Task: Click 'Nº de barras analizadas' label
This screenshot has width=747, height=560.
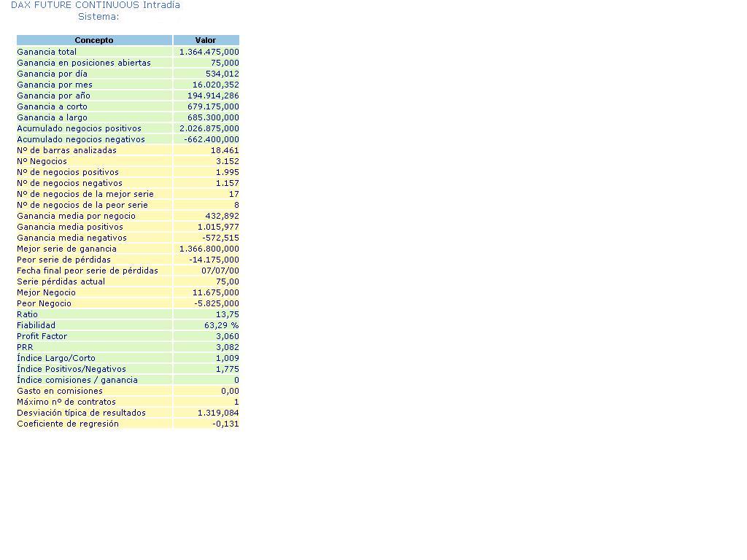Action: point(66,150)
